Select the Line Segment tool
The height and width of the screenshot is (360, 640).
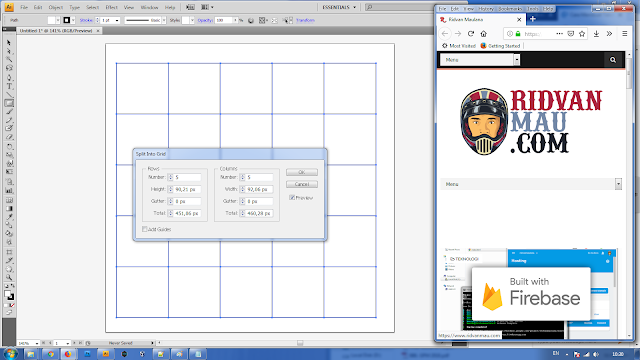9,95
